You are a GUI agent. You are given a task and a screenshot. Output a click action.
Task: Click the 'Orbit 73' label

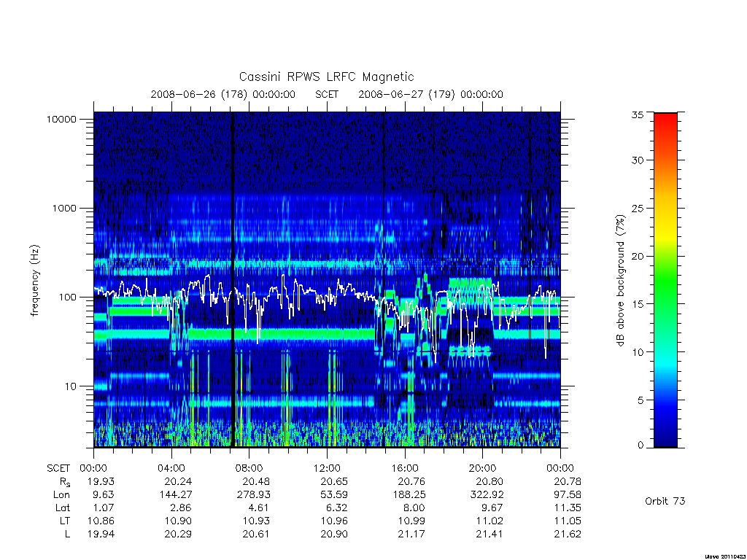[x=665, y=501]
